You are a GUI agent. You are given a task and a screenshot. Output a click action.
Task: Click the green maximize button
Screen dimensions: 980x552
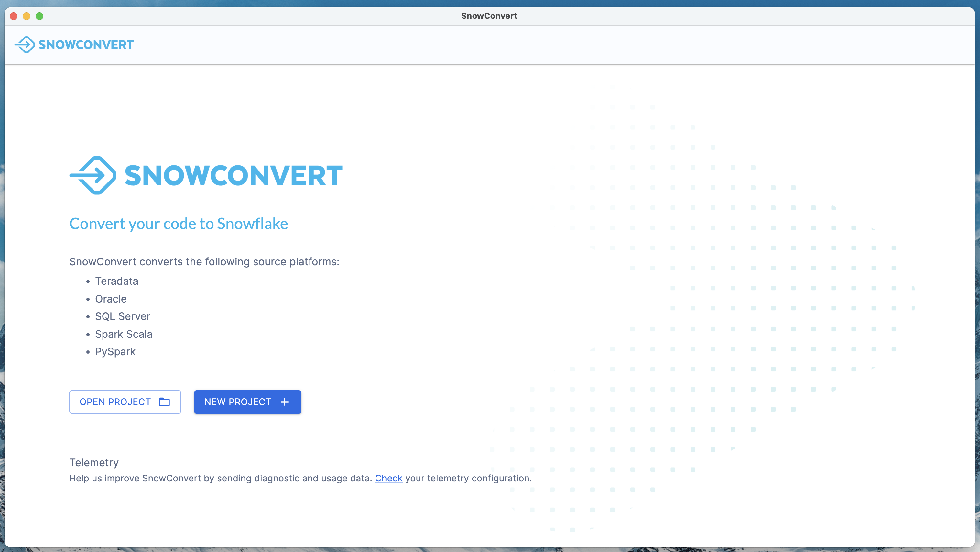tap(39, 16)
